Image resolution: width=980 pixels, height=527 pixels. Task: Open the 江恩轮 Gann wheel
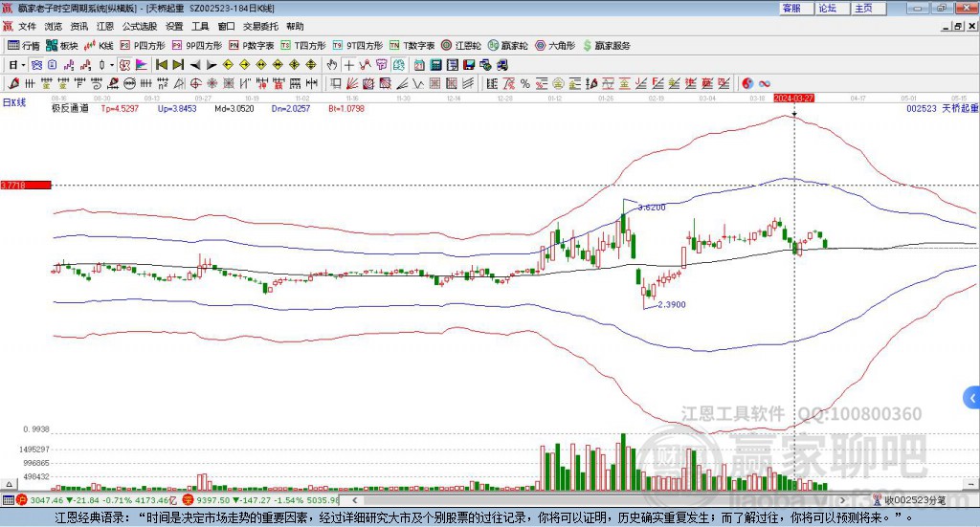click(461, 46)
